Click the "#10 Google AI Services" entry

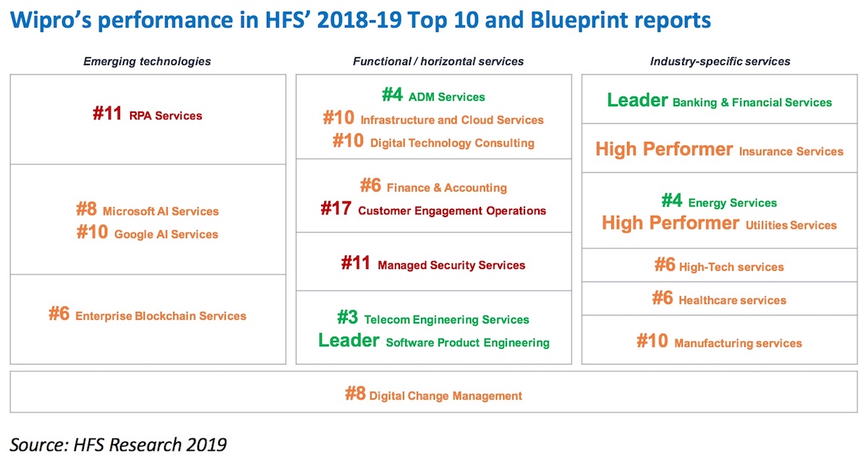pyautogui.click(x=148, y=234)
